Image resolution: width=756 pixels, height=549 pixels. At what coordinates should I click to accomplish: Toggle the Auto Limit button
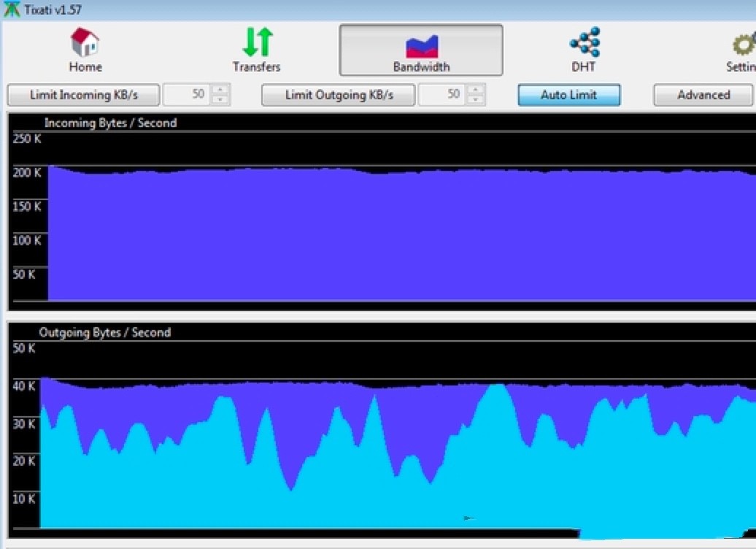(569, 95)
